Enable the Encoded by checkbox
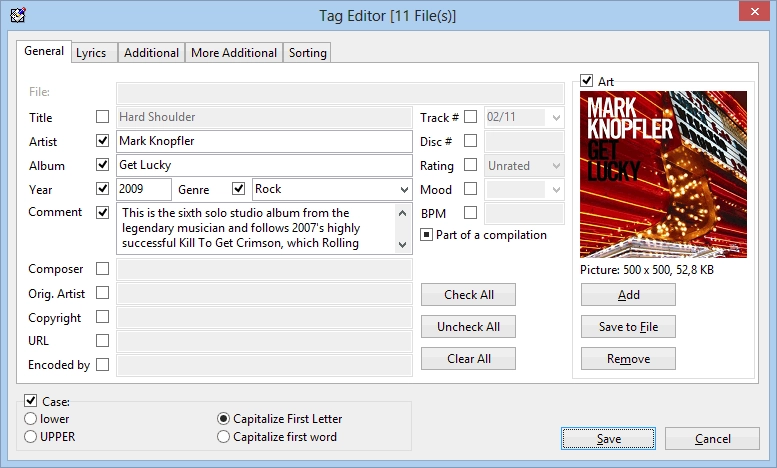Image resolution: width=777 pixels, height=468 pixels. (x=103, y=365)
